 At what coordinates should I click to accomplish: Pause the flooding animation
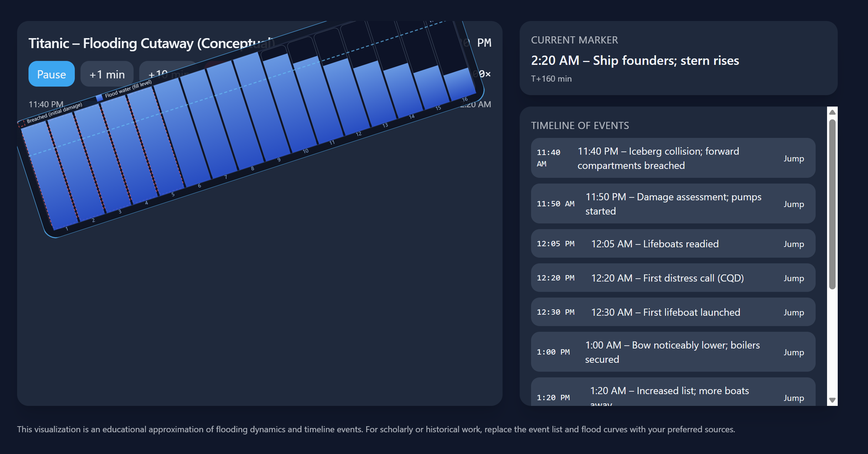pos(51,74)
